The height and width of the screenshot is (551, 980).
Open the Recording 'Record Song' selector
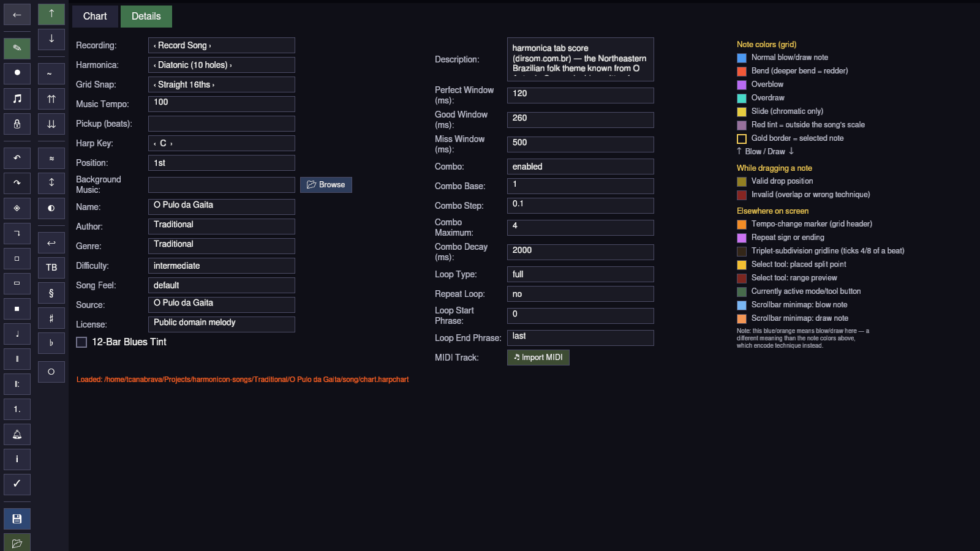[222, 45]
